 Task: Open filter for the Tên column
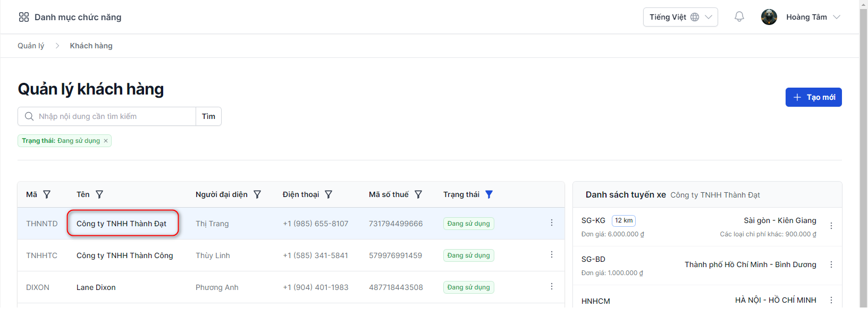(x=99, y=194)
